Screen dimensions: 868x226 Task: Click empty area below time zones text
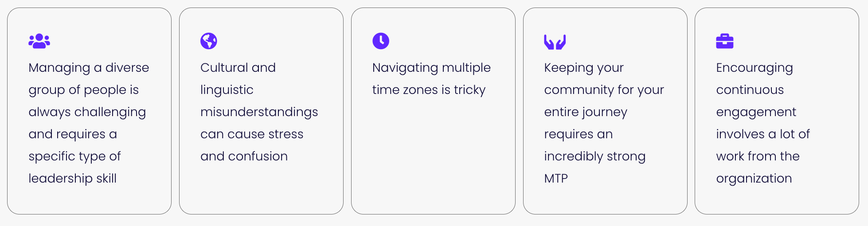(433, 155)
